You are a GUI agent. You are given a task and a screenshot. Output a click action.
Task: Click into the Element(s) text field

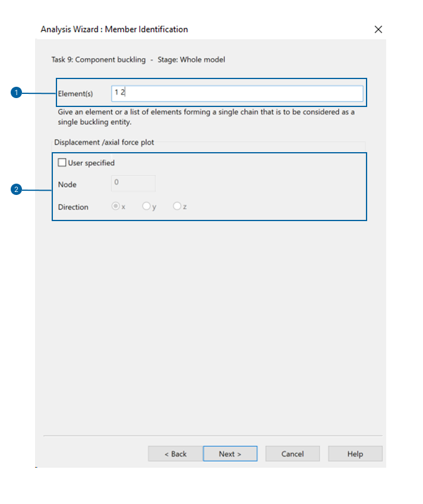coord(237,93)
